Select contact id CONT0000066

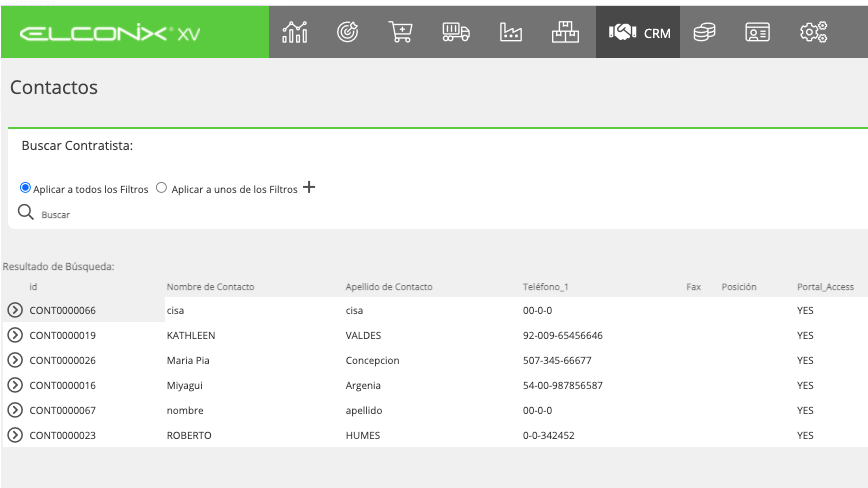click(x=63, y=310)
